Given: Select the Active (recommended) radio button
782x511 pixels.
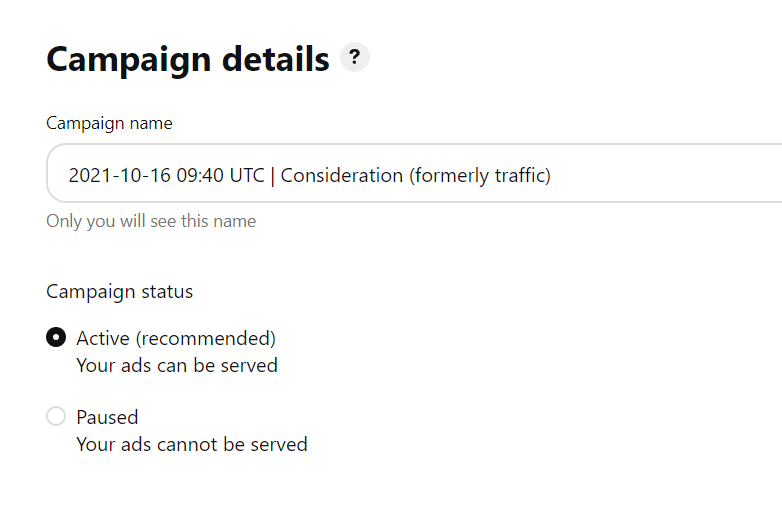Looking at the screenshot, I should (56, 338).
